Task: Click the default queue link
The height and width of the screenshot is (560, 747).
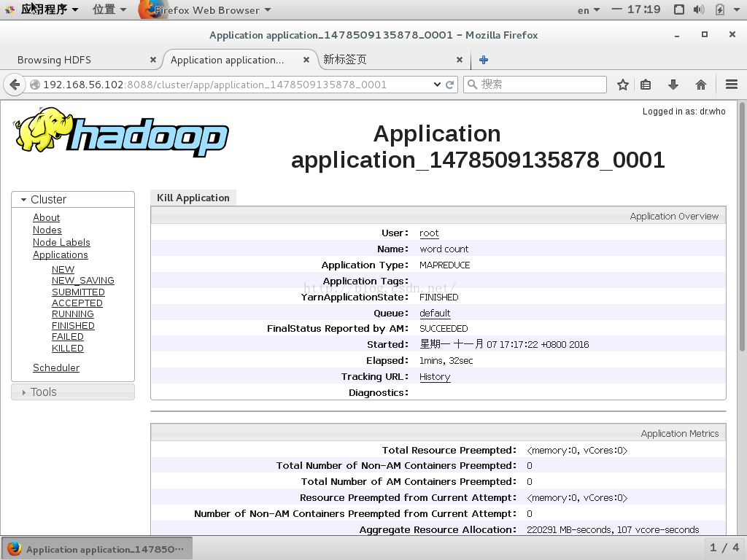Action: (435, 314)
